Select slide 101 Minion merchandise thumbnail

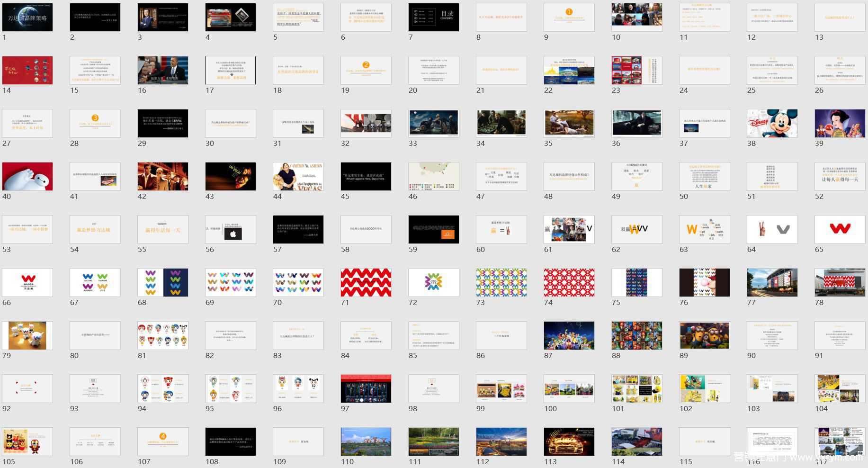point(637,389)
